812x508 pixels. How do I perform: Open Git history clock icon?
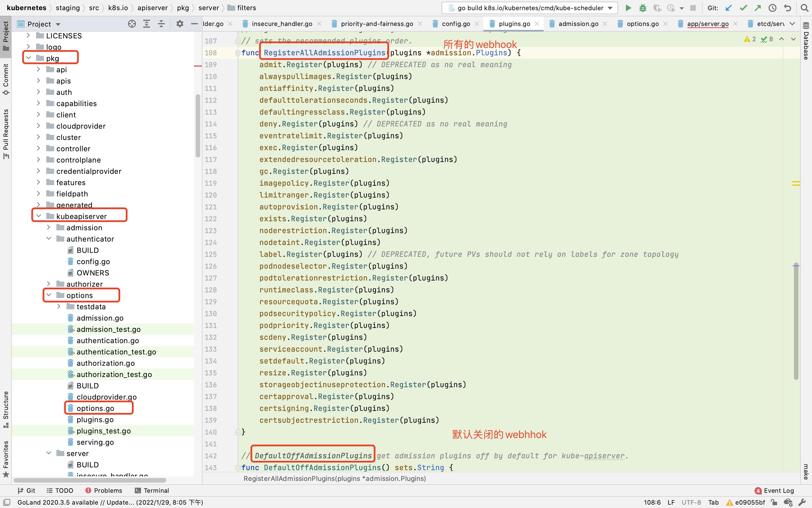point(773,8)
